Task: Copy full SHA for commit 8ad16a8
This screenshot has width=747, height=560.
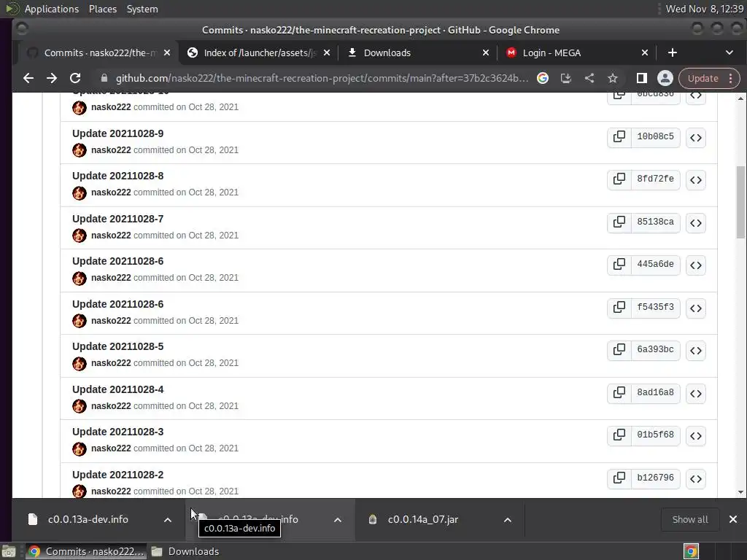Action: click(619, 392)
